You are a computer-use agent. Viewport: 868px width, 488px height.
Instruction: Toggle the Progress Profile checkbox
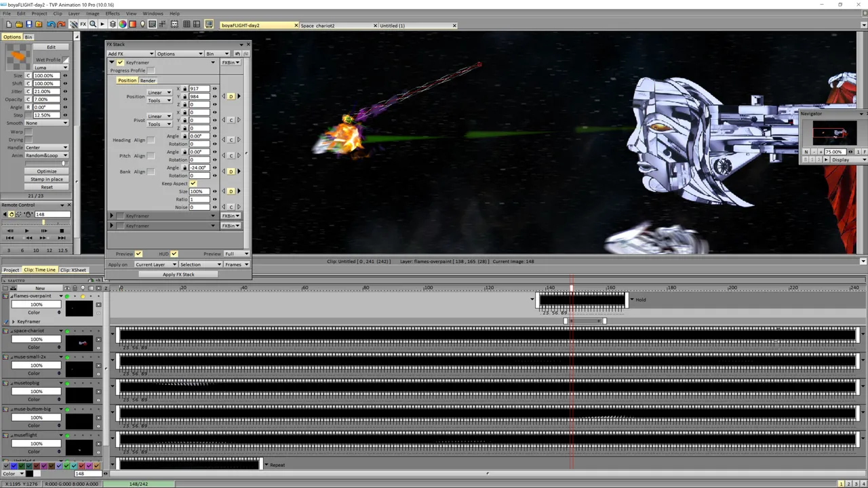click(151, 70)
